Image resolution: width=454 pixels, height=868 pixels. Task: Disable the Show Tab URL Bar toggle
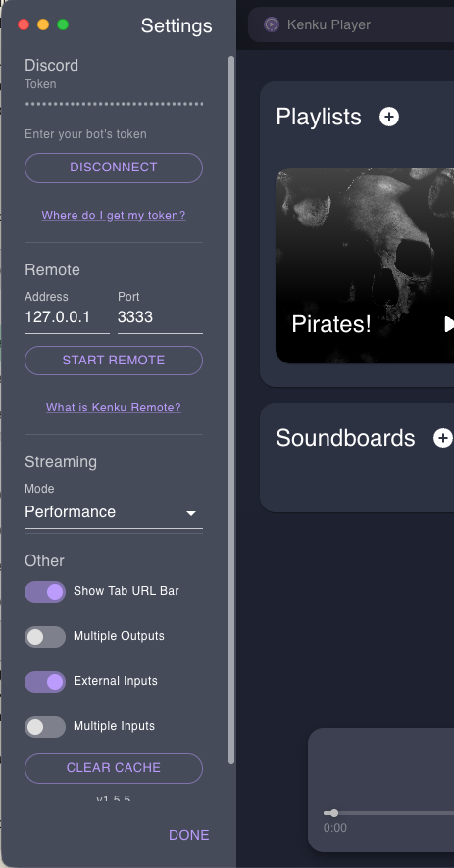coord(45,591)
